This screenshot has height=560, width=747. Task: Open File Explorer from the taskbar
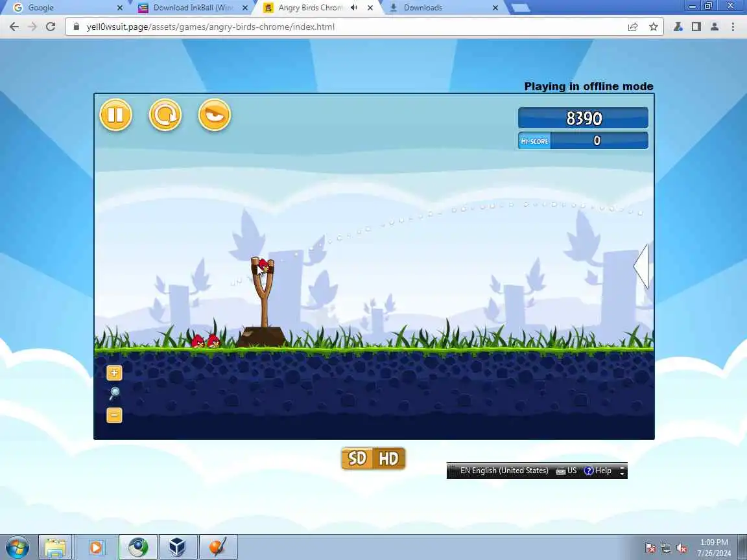tap(55, 547)
